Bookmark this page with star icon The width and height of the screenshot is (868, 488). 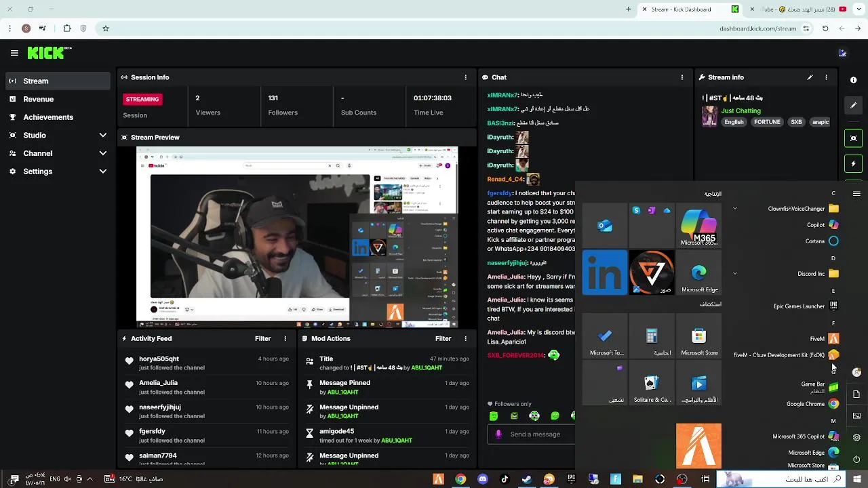pyautogui.click(x=106, y=28)
